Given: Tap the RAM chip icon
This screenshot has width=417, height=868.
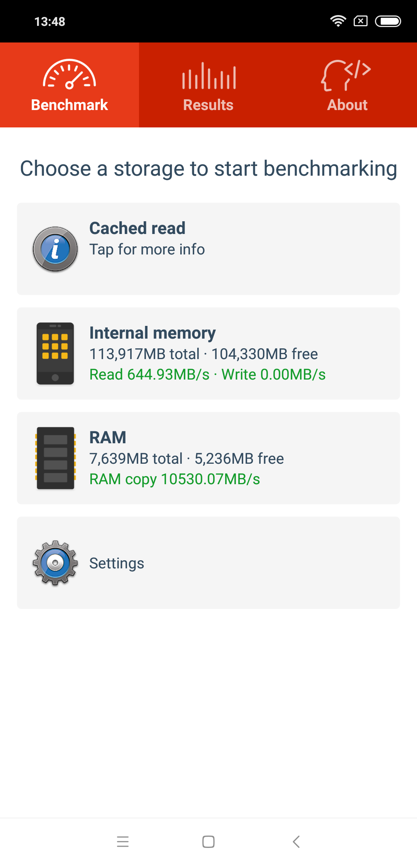Looking at the screenshot, I should pos(55,458).
